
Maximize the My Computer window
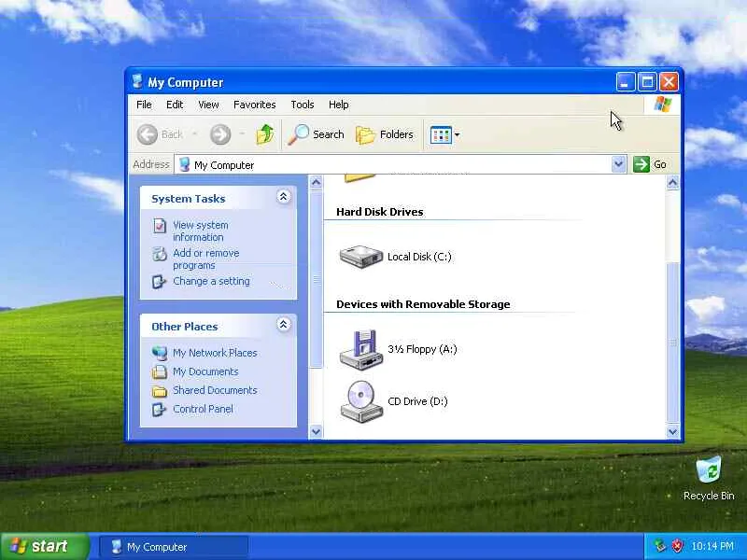point(647,82)
